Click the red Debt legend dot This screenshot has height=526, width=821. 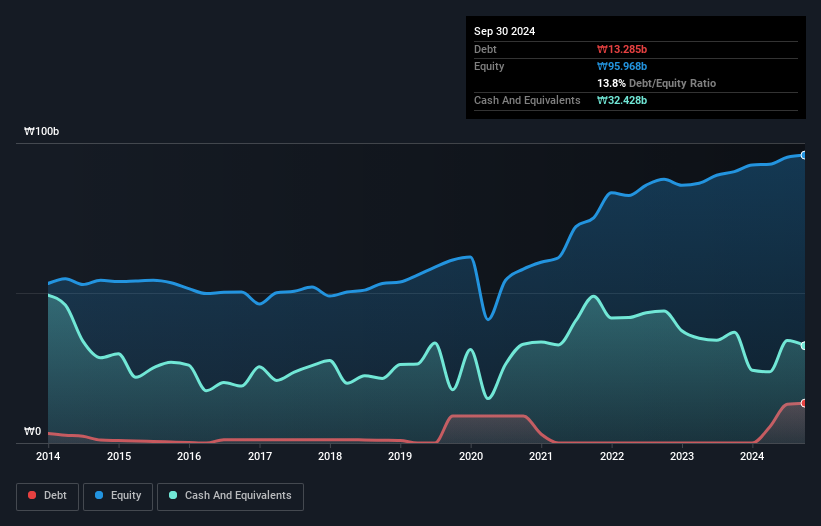32,495
